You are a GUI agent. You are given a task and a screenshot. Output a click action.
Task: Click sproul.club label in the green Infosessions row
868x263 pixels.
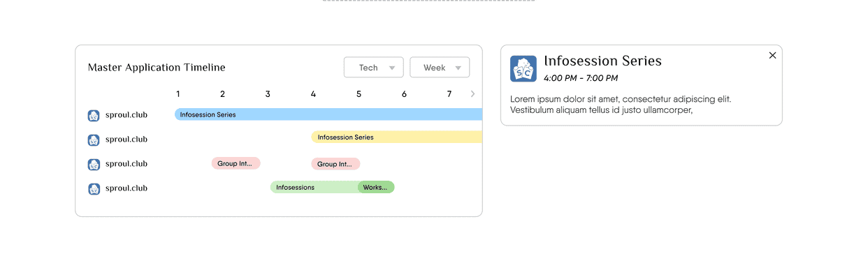coord(126,188)
